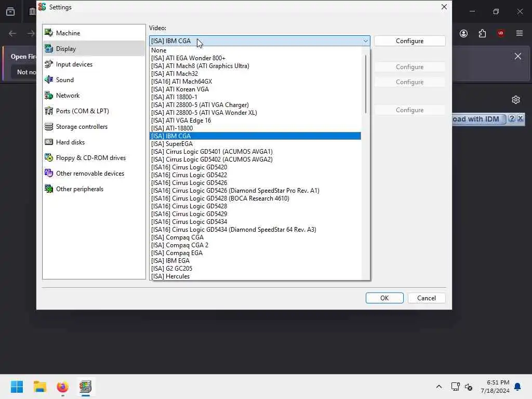Viewport: 532px width, 399px height.
Task: Select [ISA] IBM EGA
Action: [x=255, y=261]
